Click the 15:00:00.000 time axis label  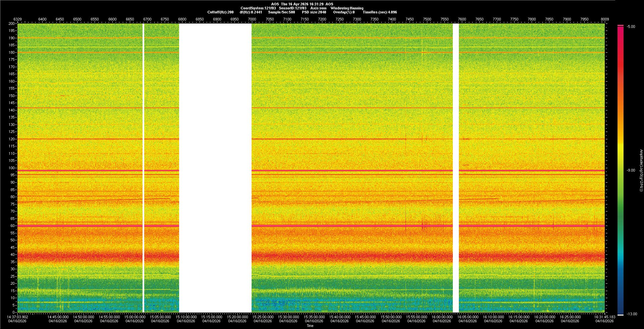(135, 317)
